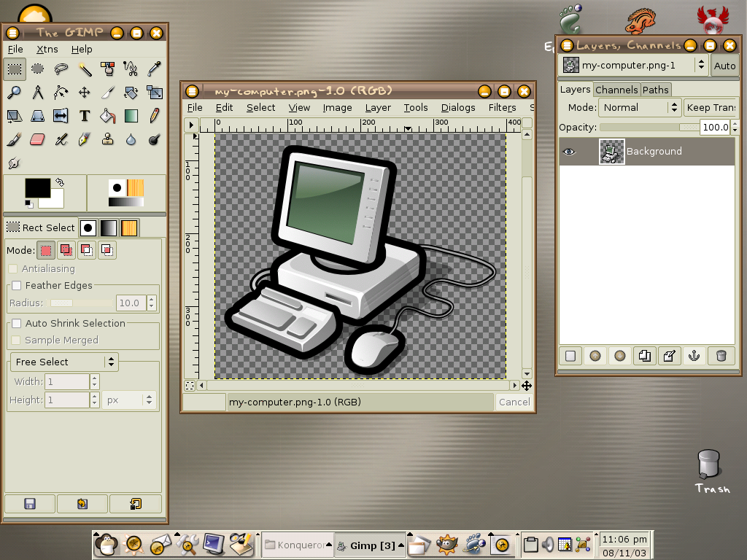Select the Blend gradient tool
Screen dimensions: 747x560
click(131, 116)
